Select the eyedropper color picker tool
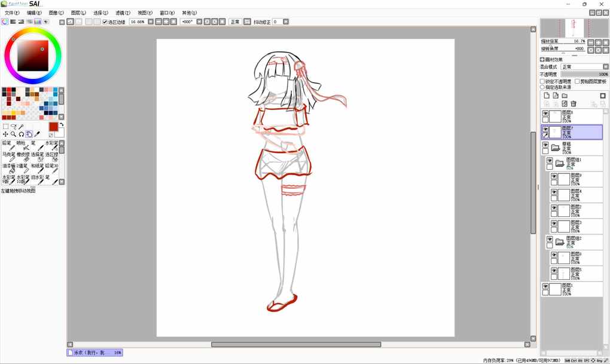The image size is (610, 364). click(x=37, y=134)
